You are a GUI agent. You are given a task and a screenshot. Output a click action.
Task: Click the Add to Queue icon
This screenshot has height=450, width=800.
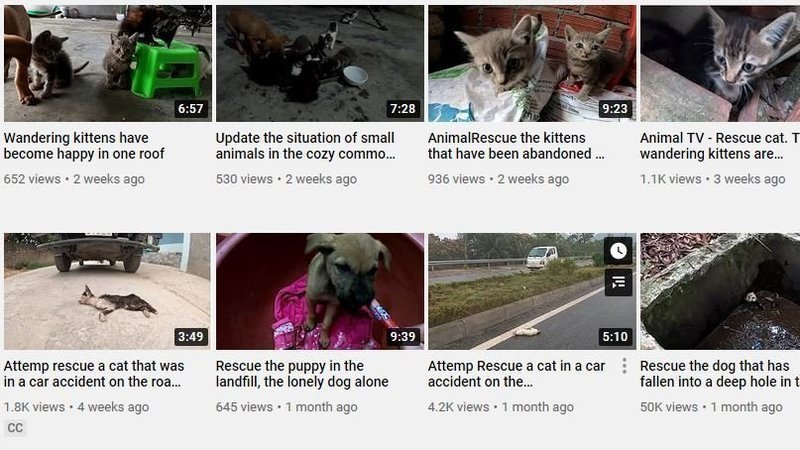click(x=618, y=282)
